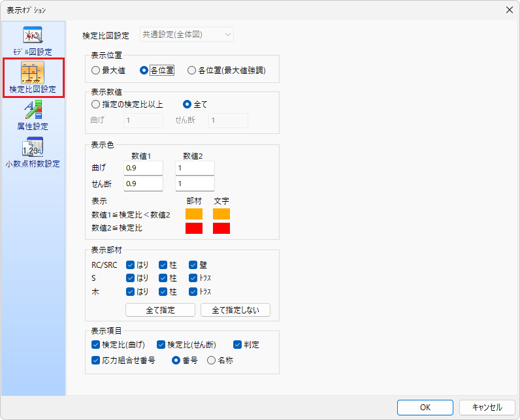This screenshot has height=420, width=520.
Task: Expand the 共通設定(全体図) dropdown
Action: 178,35
